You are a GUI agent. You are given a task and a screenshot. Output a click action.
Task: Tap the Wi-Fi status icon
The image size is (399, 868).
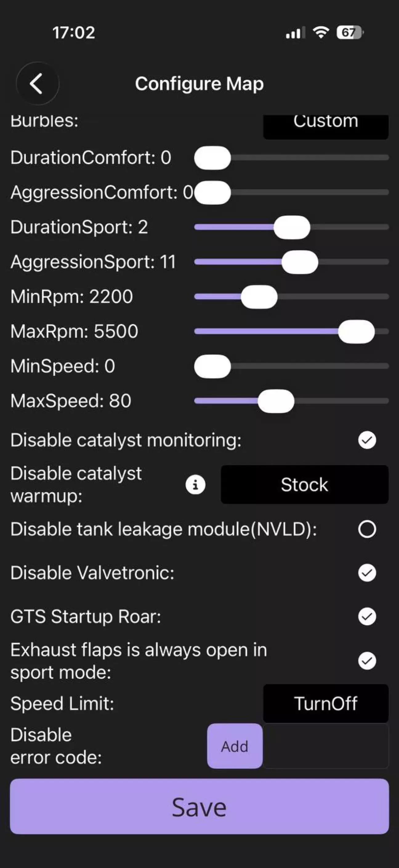click(321, 32)
